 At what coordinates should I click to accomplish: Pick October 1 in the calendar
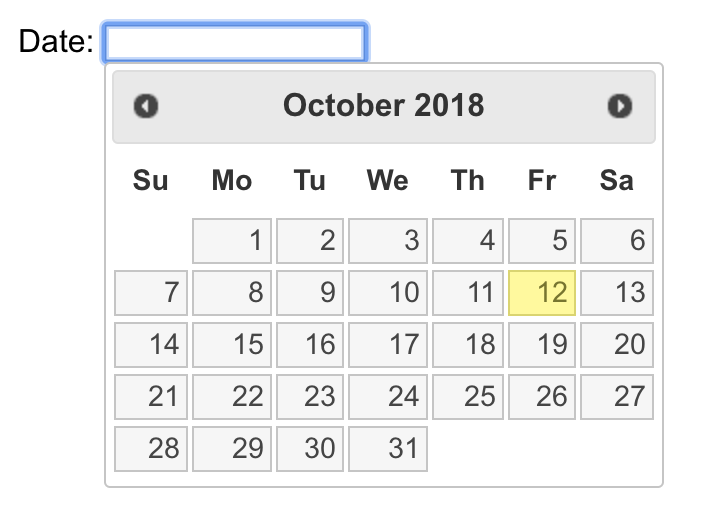tap(232, 241)
